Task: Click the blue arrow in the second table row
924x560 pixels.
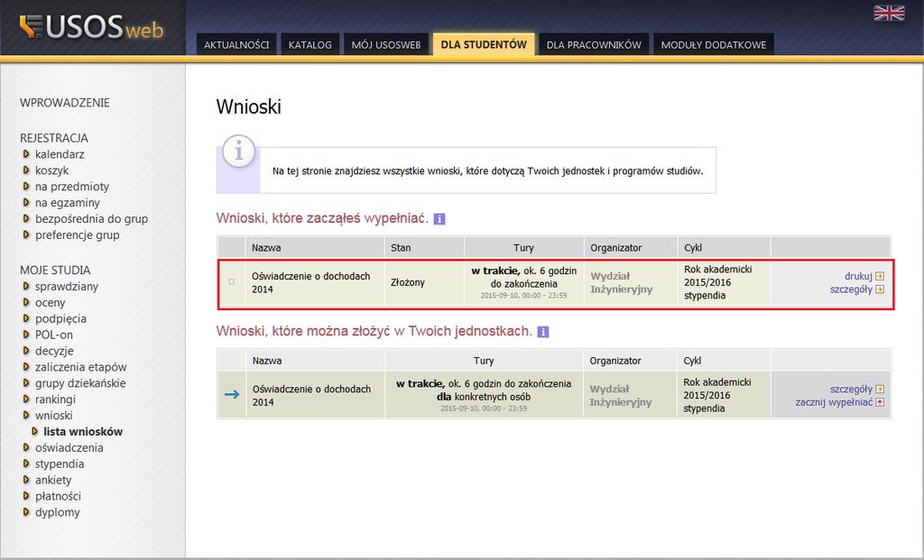Action: click(x=232, y=394)
